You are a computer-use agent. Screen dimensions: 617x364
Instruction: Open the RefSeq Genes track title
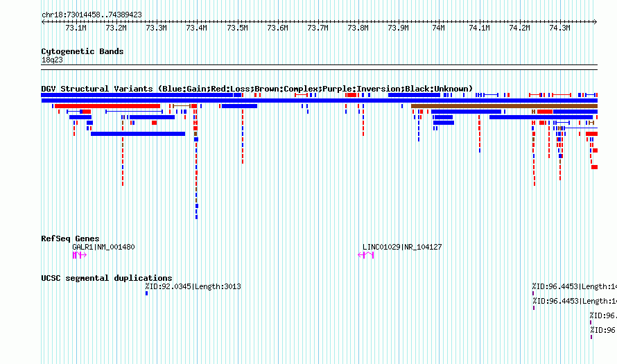click(70, 239)
